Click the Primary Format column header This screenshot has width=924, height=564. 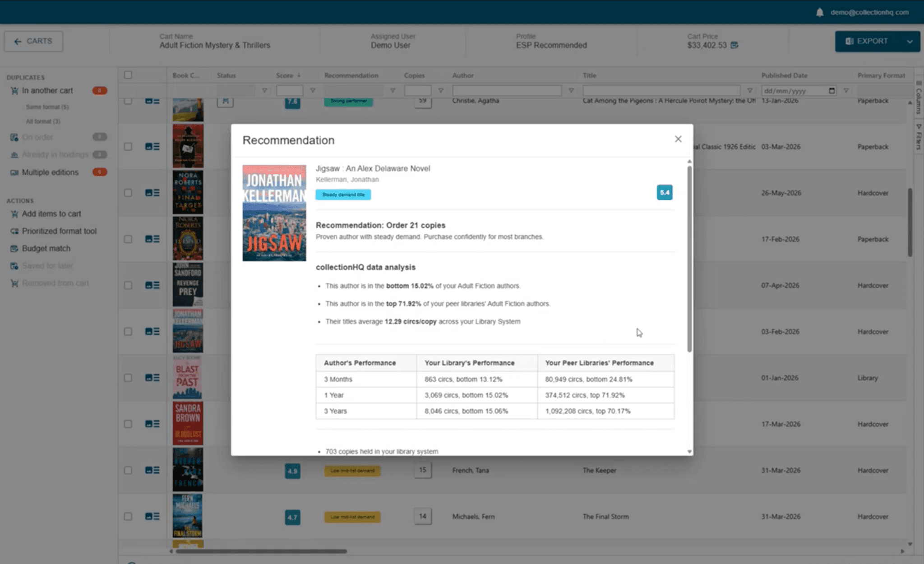click(881, 75)
